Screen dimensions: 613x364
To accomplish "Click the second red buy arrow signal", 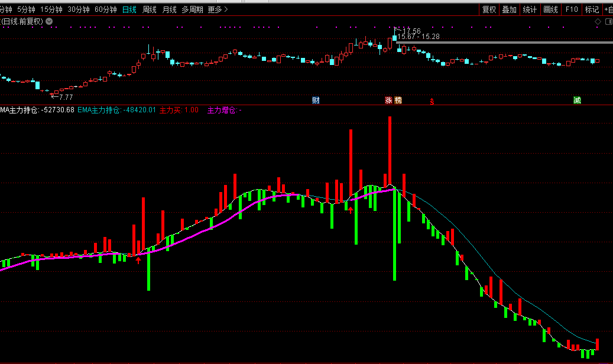I will 351,209.
